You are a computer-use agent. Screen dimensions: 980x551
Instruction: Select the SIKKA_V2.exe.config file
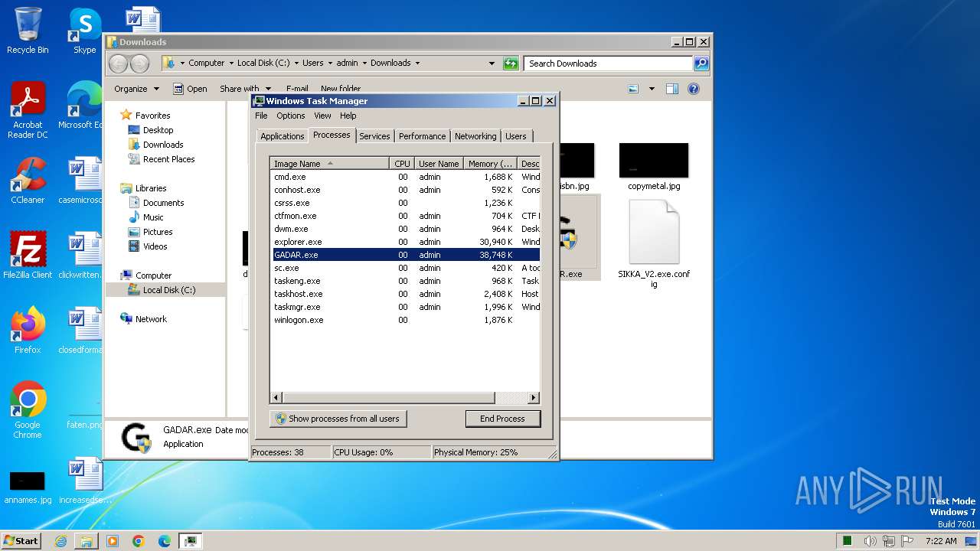654,243
